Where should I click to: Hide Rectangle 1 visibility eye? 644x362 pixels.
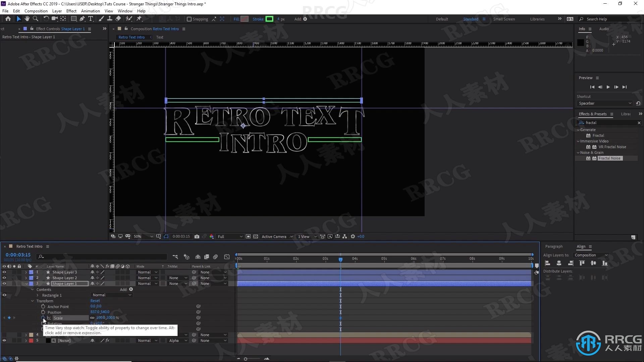point(4,295)
